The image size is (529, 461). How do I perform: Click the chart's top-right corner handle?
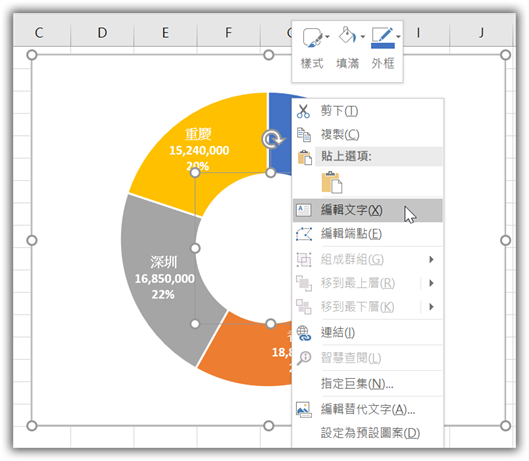[x=505, y=55]
